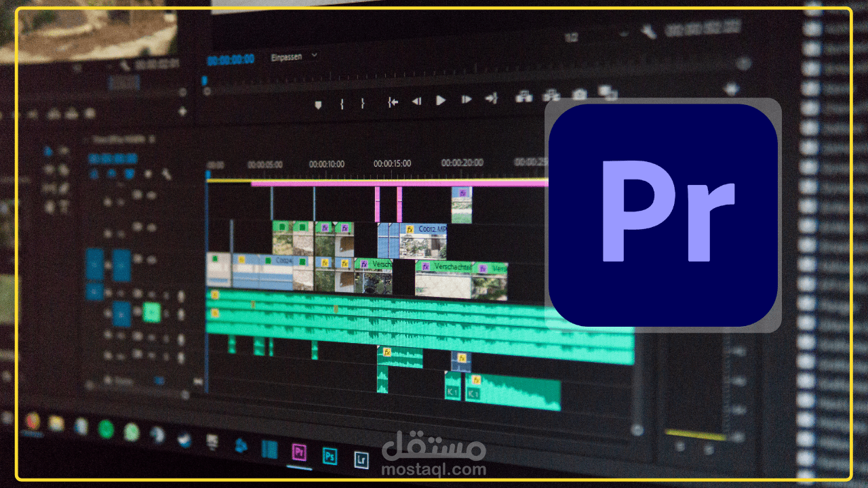Click the Extract button
This screenshot has width=868, height=488.
tap(551, 95)
